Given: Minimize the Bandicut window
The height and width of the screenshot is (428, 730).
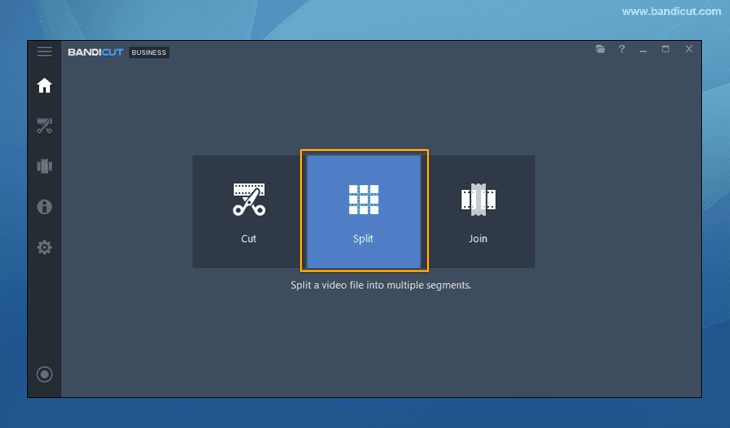Looking at the screenshot, I should pyautogui.click(x=643, y=49).
